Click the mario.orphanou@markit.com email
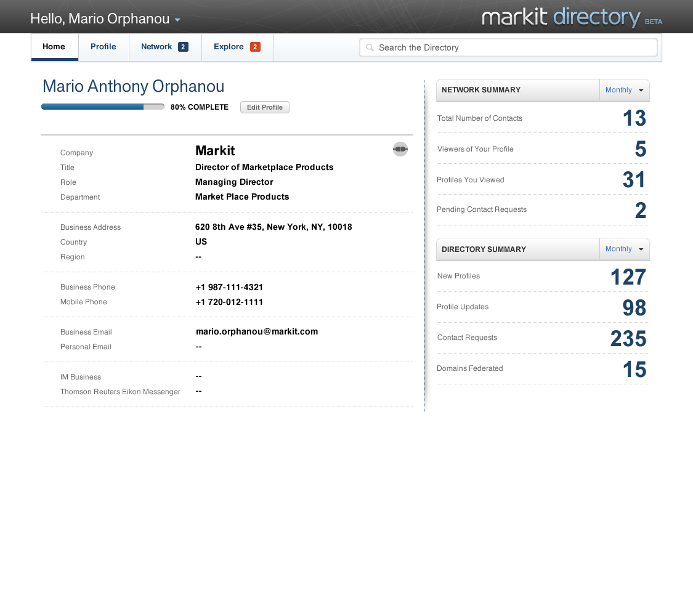Image resolution: width=693 pixels, height=616 pixels. pyautogui.click(x=257, y=331)
